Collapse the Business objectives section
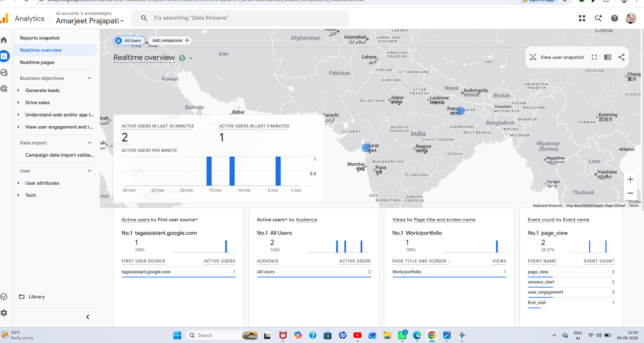 [x=89, y=78]
